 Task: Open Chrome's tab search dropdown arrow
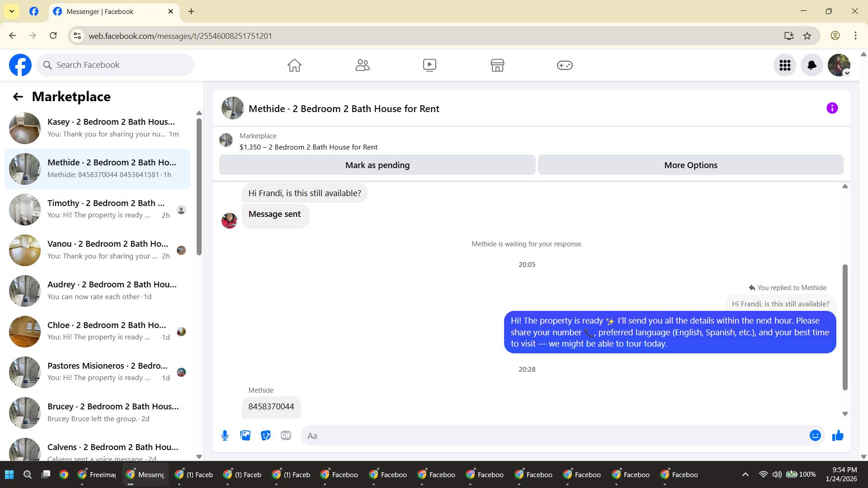pyautogui.click(x=12, y=11)
